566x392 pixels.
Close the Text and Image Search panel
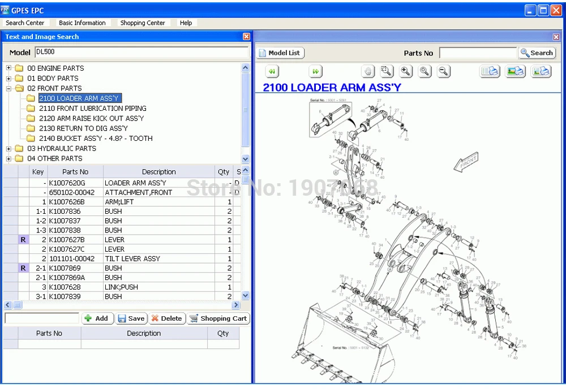(246, 36)
